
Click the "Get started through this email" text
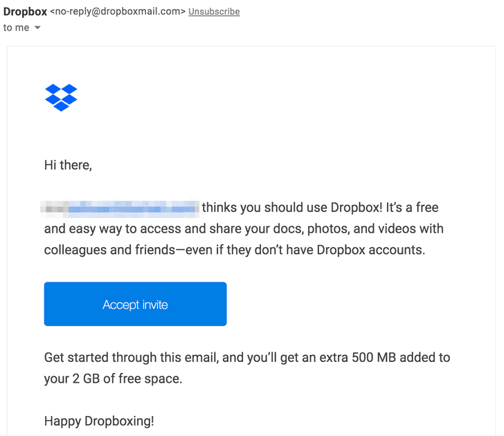tap(131, 358)
